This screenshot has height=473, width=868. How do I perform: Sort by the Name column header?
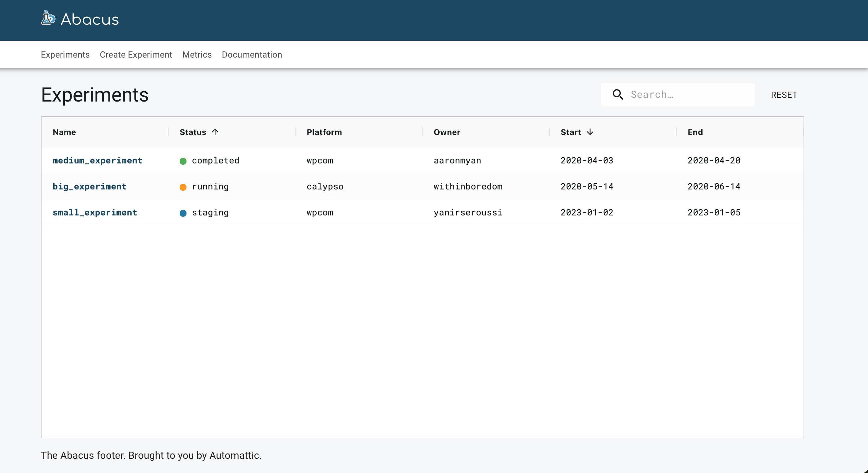pos(64,132)
